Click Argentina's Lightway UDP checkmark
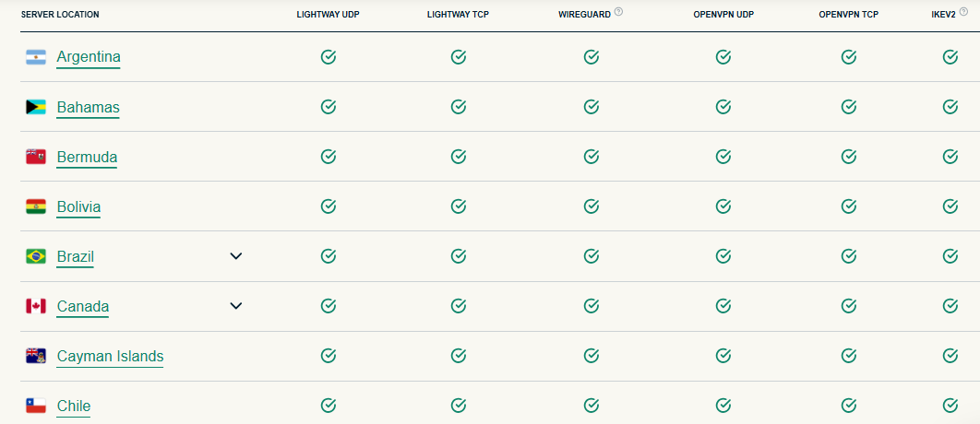 coord(328,57)
